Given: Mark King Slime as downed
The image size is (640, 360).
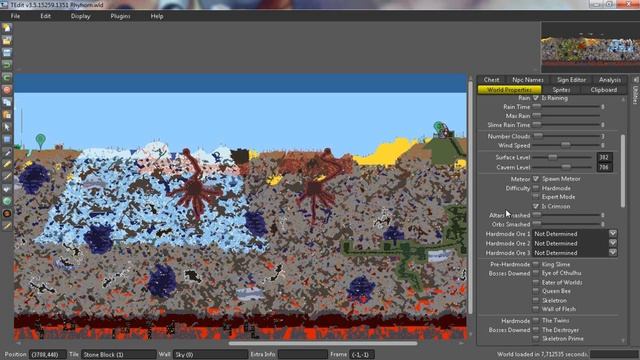Looking at the screenshot, I should pyautogui.click(x=536, y=264).
